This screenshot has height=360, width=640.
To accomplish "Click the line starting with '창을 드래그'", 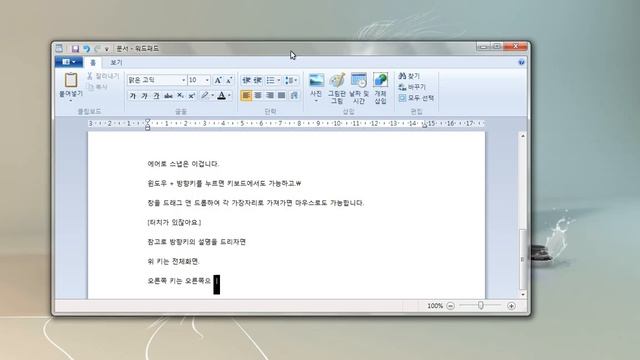I will 256,203.
